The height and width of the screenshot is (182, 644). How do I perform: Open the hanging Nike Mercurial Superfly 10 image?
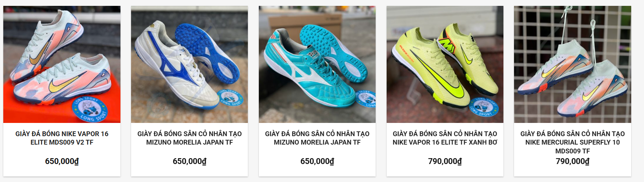573,64
